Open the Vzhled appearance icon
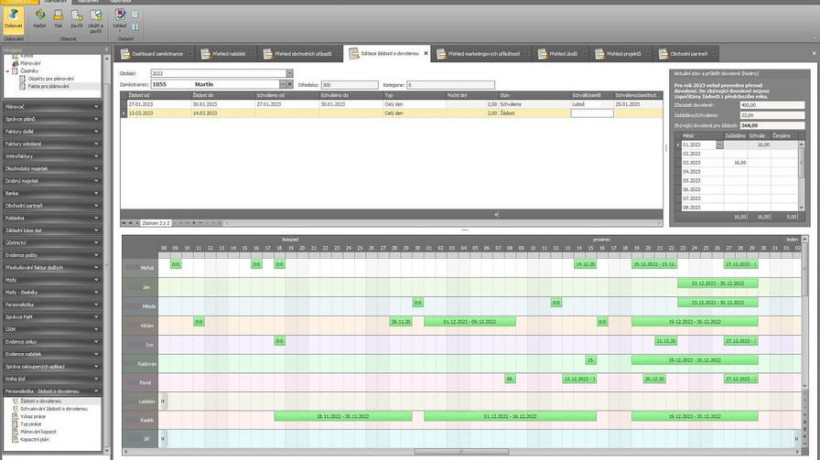This screenshot has width=820, height=460. 120,22
